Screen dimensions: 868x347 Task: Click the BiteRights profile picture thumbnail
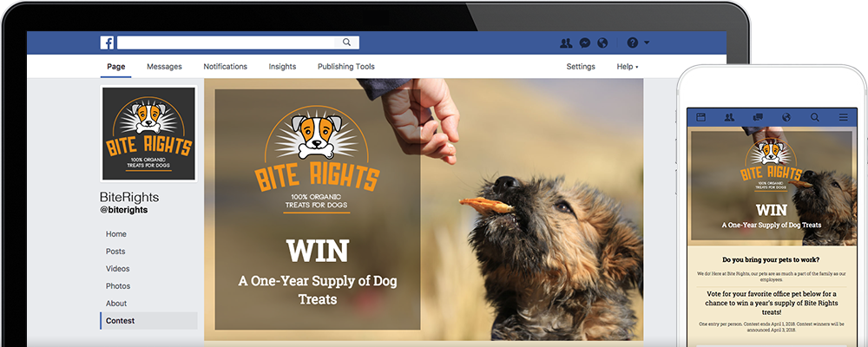tap(148, 134)
